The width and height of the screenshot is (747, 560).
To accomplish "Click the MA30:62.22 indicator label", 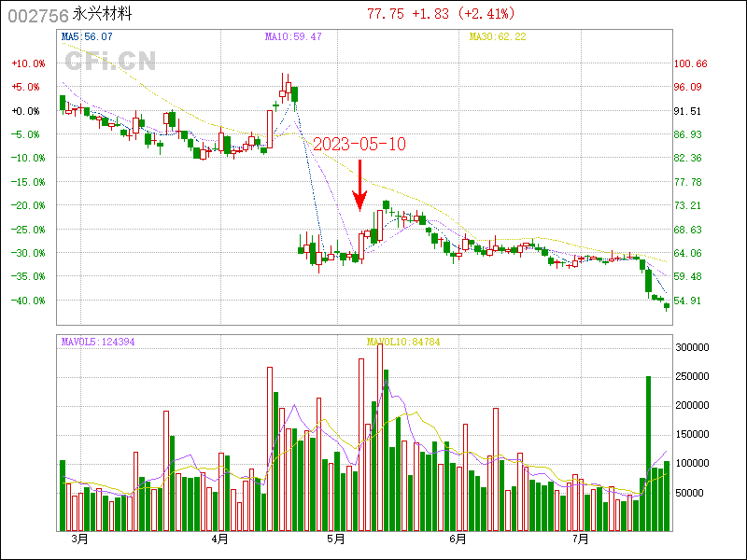I will 498,37.
